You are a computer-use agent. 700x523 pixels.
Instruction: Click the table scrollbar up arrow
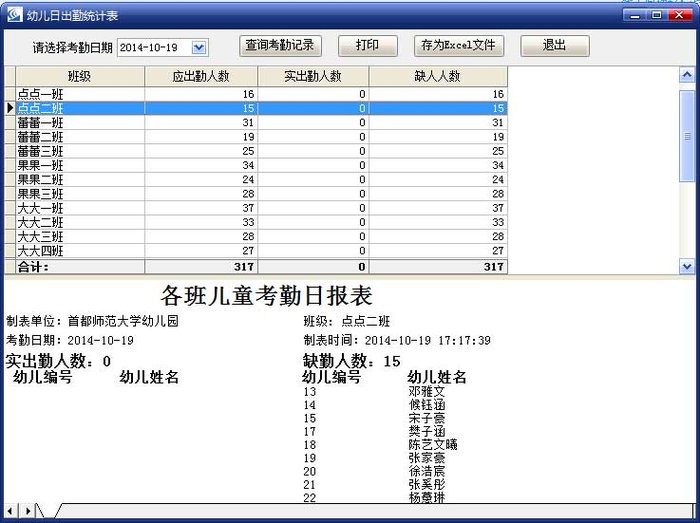687,75
